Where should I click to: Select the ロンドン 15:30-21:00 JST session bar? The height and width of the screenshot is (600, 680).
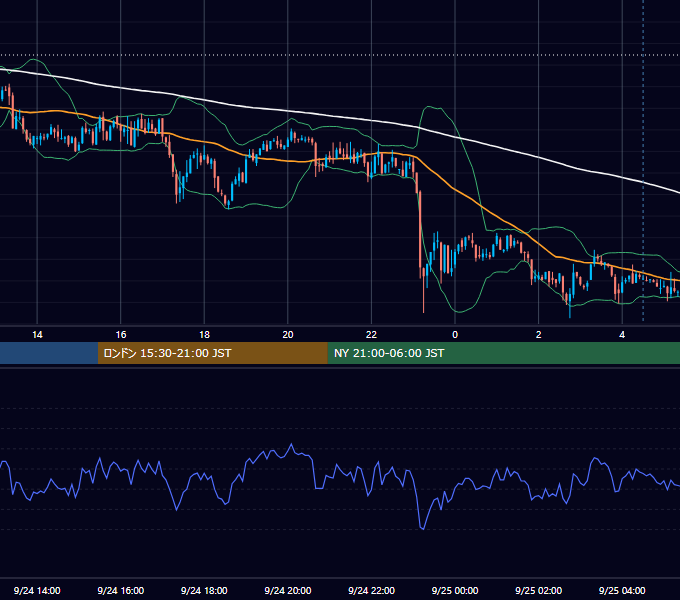click(212, 353)
